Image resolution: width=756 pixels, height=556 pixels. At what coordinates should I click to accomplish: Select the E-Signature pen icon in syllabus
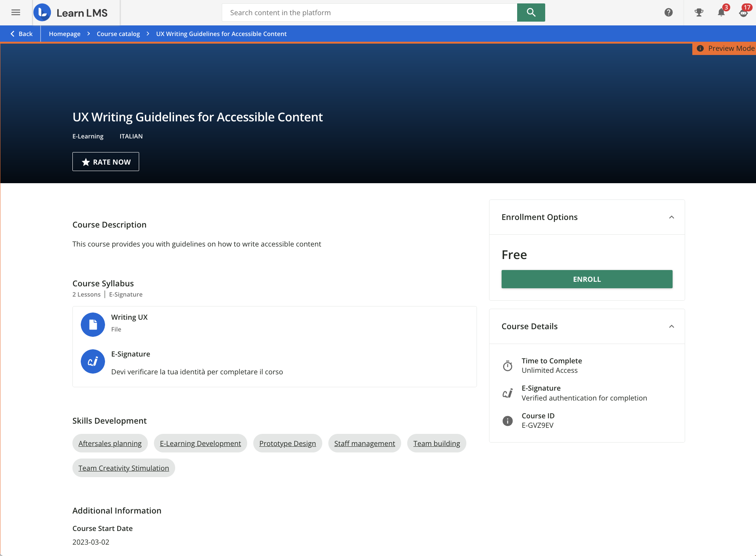coord(93,361)
